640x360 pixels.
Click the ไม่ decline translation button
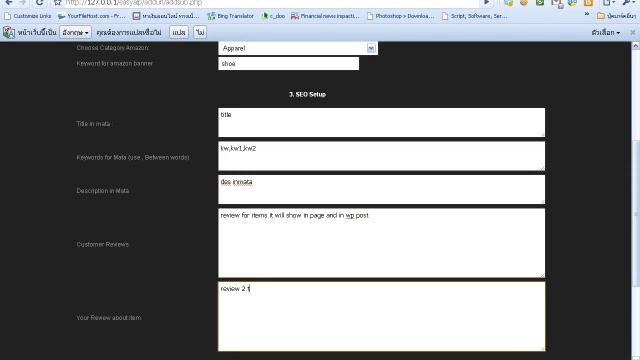(200, 32)
